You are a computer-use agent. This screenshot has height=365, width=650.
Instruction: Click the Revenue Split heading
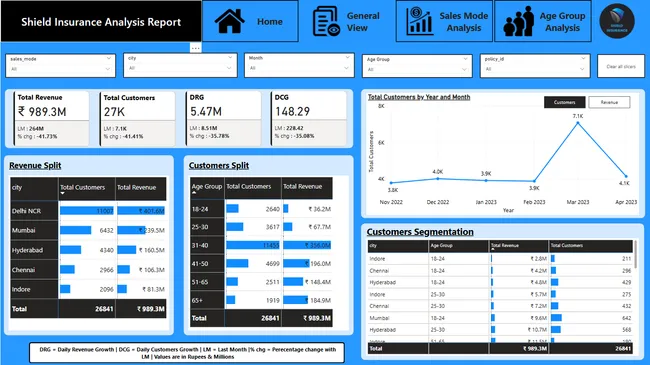click(x=35, y=165)
